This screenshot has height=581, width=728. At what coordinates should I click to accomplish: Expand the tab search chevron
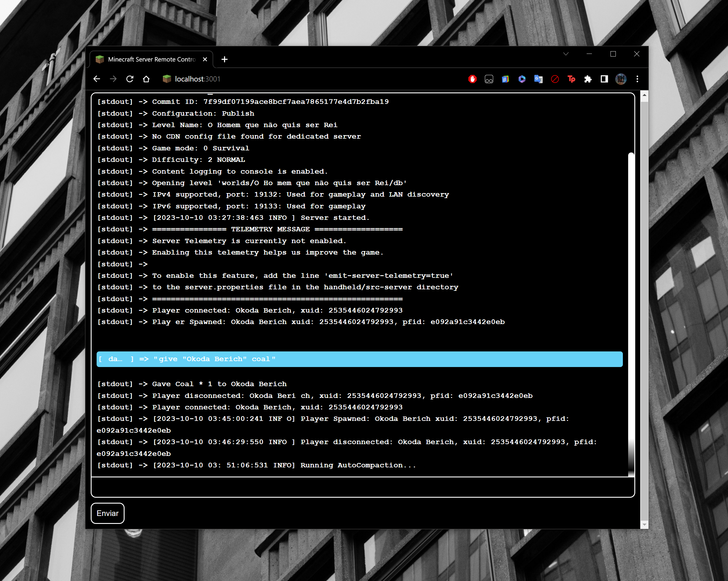tap(566, 54)
